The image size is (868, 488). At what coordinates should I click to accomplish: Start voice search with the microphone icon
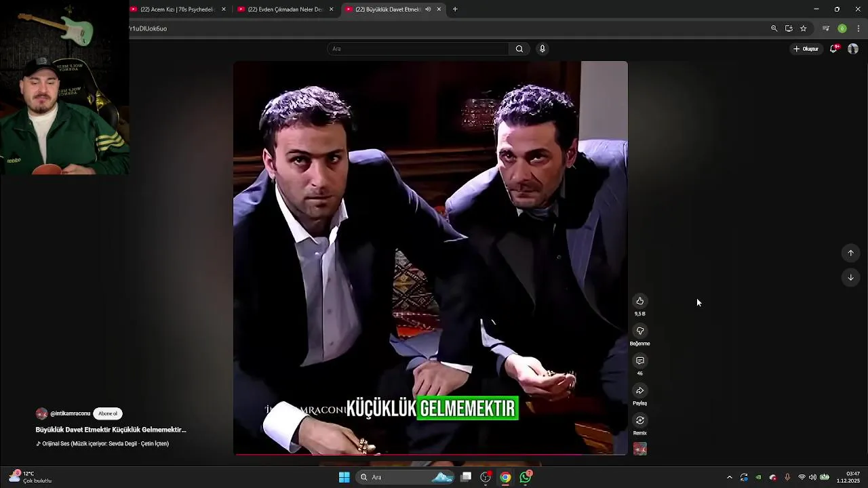pyautogui.click(x=542, y=49)
